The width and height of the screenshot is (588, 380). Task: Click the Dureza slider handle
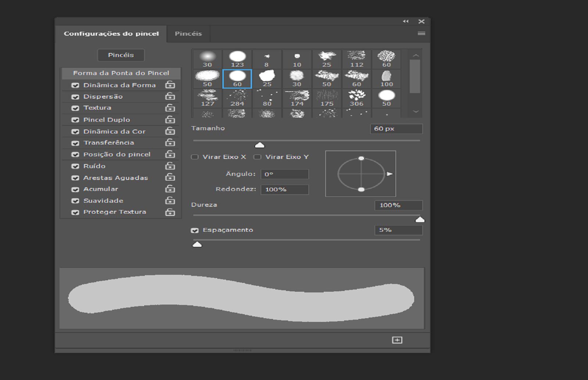[x=420, y=220]
